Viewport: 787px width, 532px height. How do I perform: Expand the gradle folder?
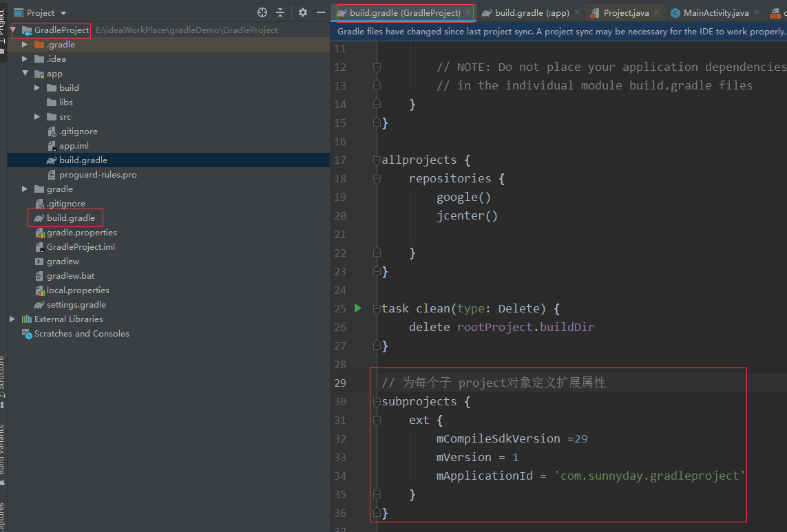pyautogui.click(x=25, y=189)
